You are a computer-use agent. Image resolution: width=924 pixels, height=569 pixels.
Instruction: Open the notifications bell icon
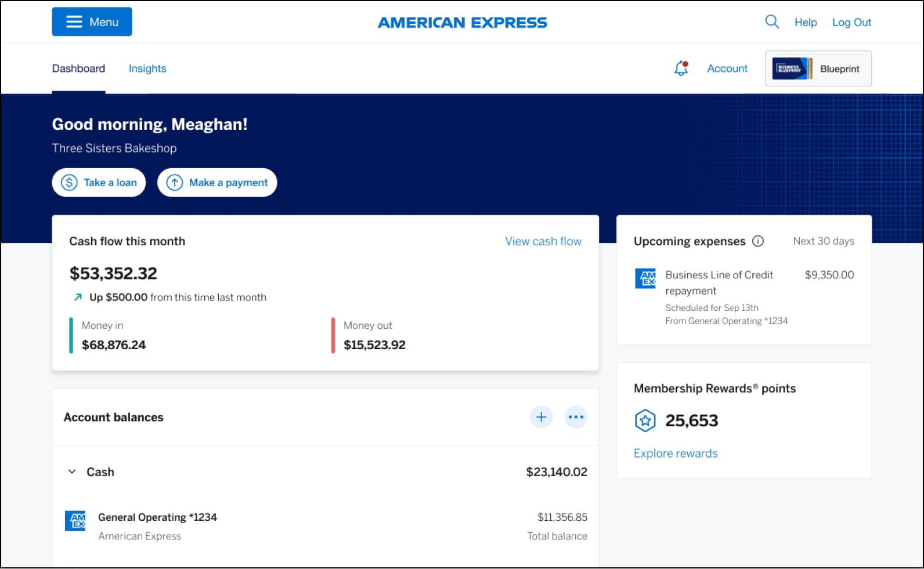pyautogui.click(x=681, y=68)
